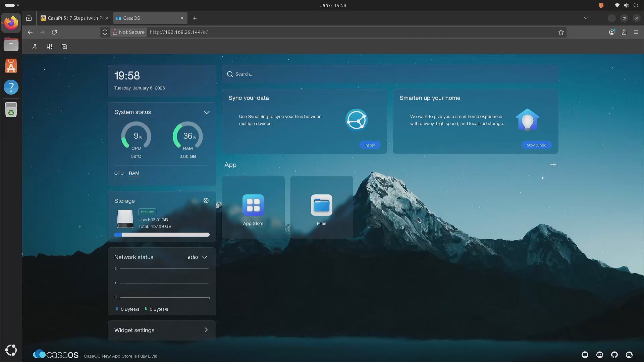Open the Files app tile
Screen dimensions: 644x362
[321, 207]
